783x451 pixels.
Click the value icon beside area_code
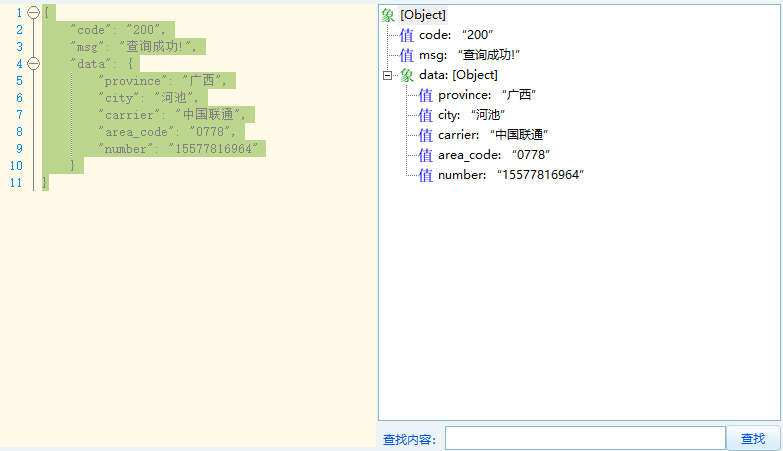coord(425,155)
